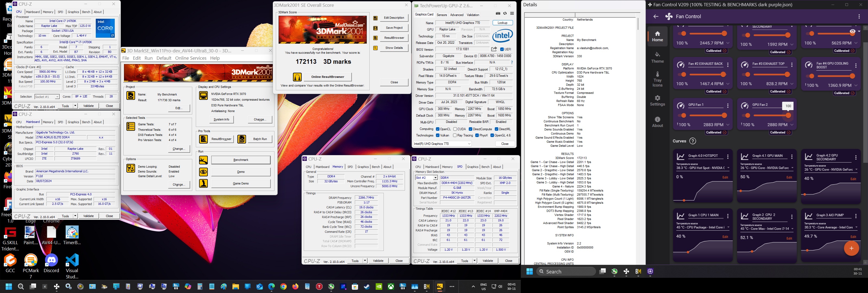Open About in Fan Control sidebar
This screenshot has height=293, width=868.
coord(658,122)
